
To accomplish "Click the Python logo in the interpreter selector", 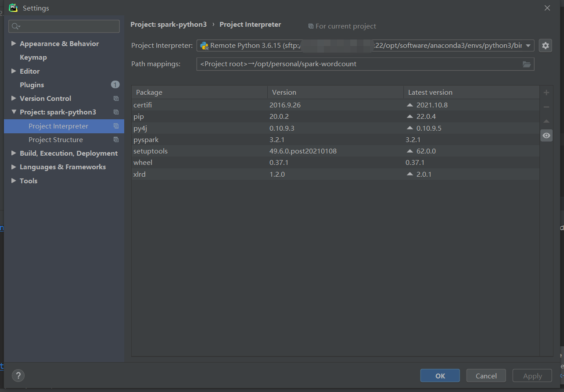I will click(x=204, y=45).
